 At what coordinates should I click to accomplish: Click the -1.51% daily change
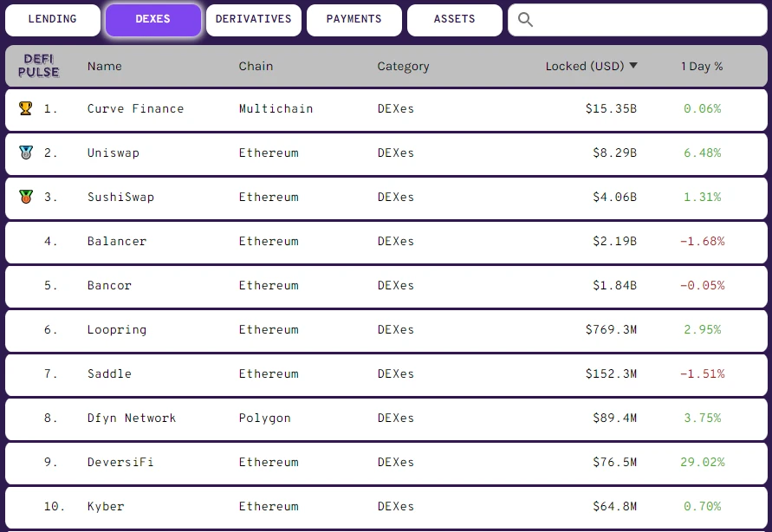(x=703, y=373)
